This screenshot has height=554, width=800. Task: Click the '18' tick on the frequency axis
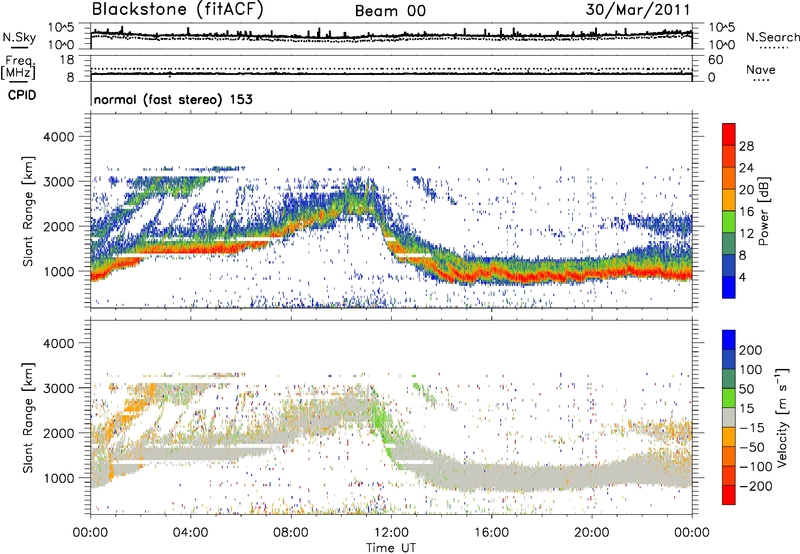pos(67,60)
